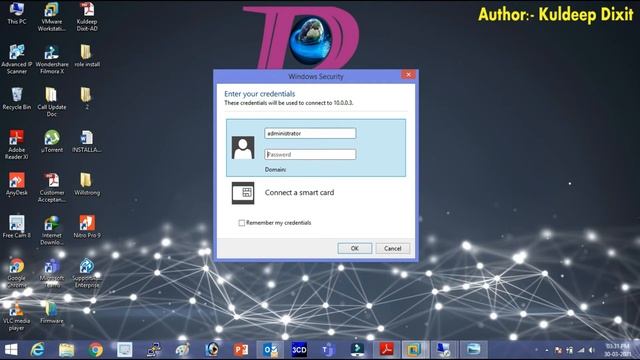Viewport: 640px width, 360px height.
Task: Open the Microsoft Teams desktop shortcut
Action: [x=52, y=273]
